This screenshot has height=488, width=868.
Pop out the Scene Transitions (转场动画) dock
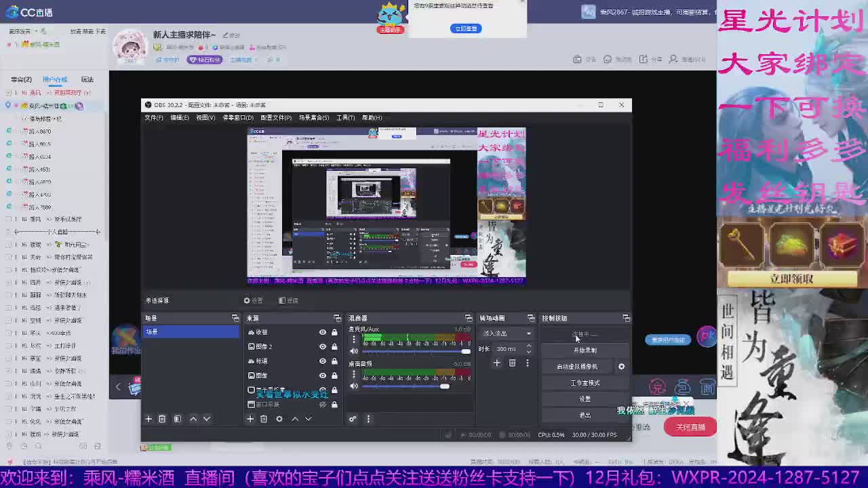[530, 318]
